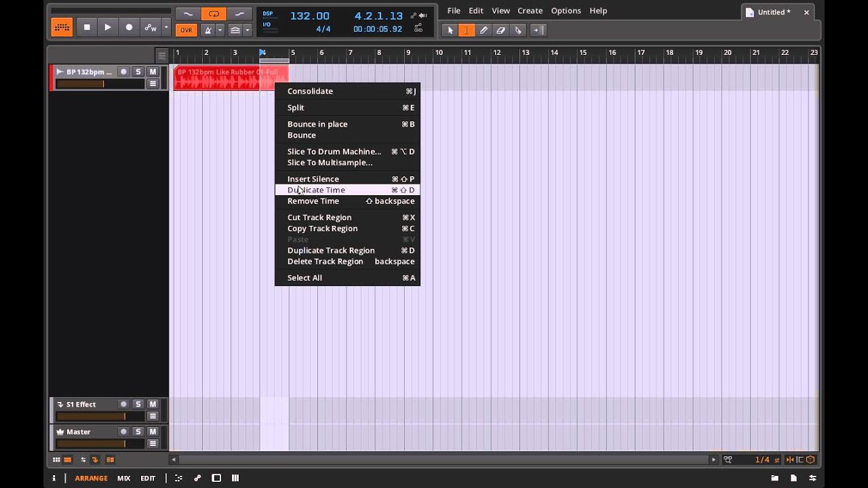Click the 4/4 time signature field
Viewport: 868px width, 488px height.
[x=323, y=29]
